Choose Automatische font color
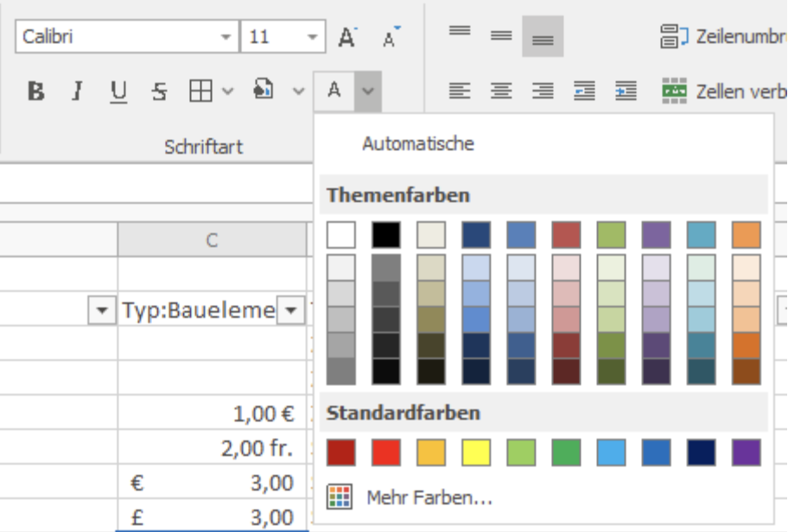The width and height of the screenshot is (788, 532). [418, 143]
